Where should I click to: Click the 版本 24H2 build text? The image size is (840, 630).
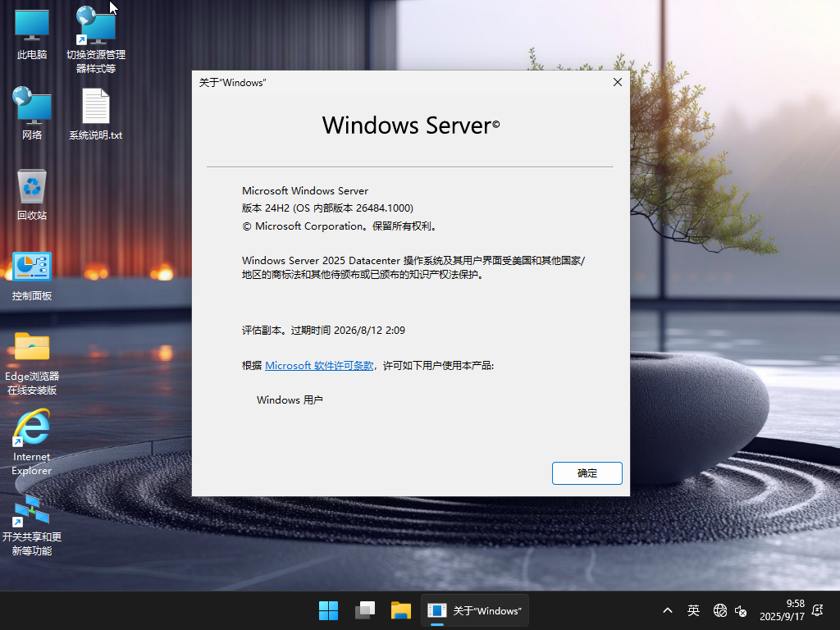click(x=327, y=208)
